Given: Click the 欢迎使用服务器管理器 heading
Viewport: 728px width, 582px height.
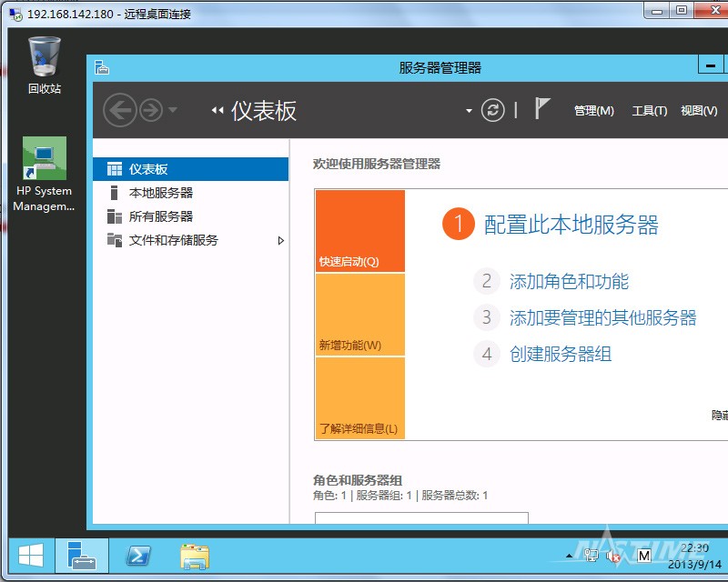Looking at the screenshot, I should click(377, 164).
